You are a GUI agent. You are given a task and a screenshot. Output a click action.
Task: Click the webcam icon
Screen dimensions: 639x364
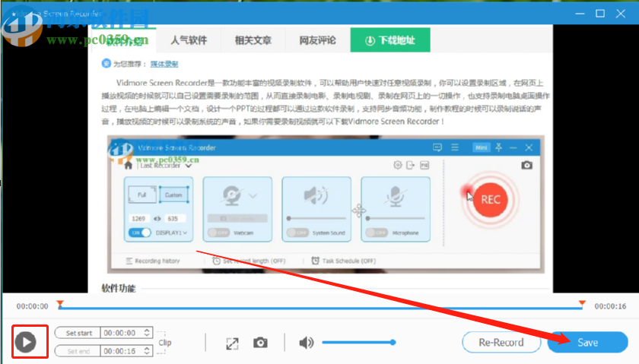231,196
